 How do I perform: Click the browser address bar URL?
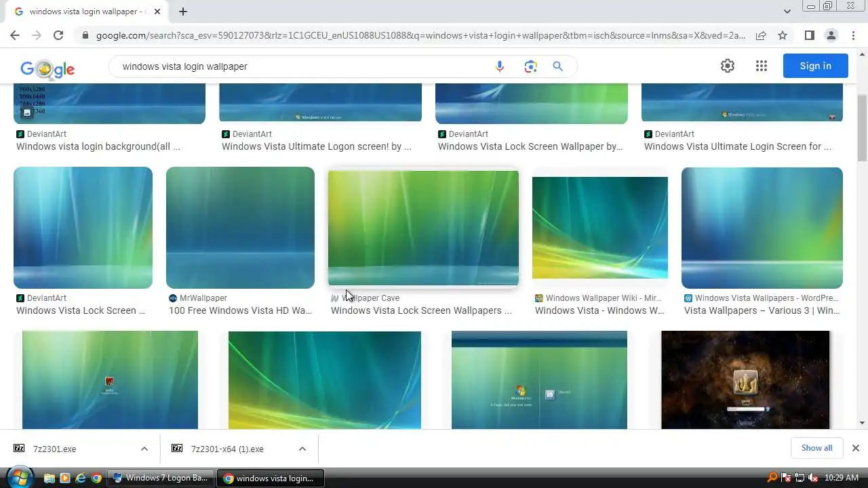pyautogui.click(x=420, y=35)
